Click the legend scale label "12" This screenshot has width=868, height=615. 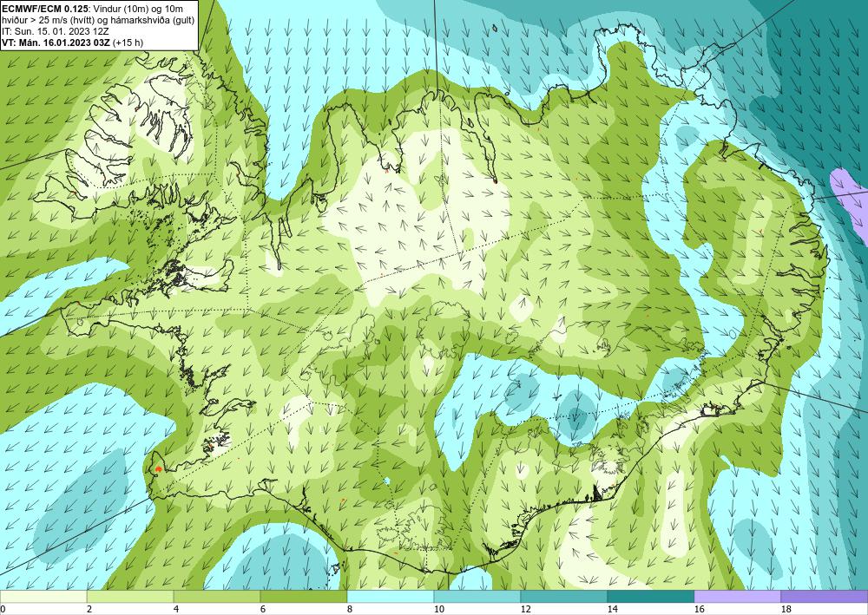click(526, 610)
